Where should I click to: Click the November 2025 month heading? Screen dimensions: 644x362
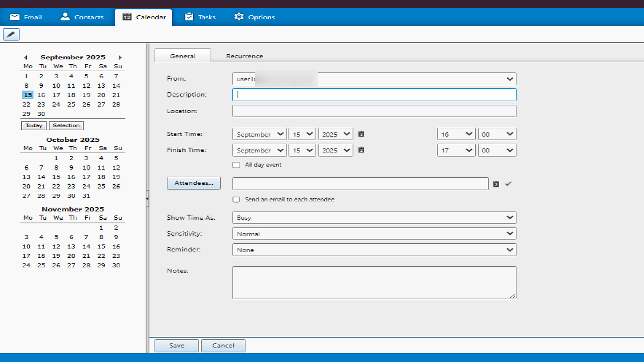pos(73,209)
